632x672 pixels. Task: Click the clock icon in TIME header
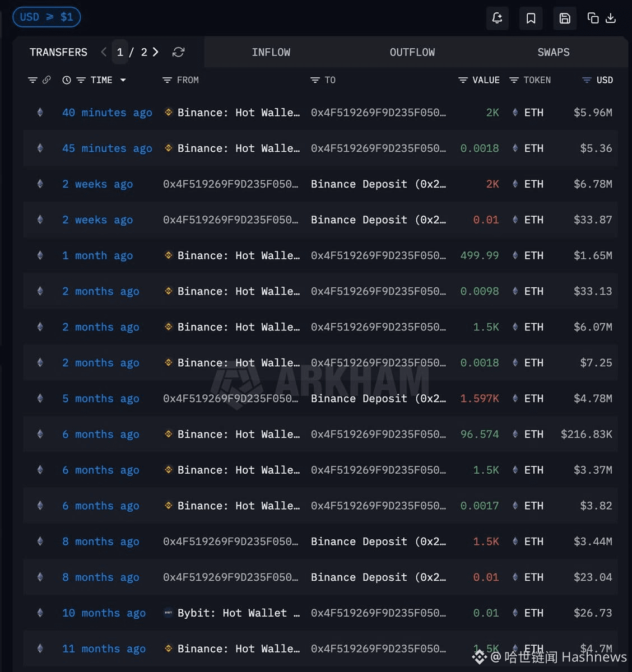[x=67, y=80]
